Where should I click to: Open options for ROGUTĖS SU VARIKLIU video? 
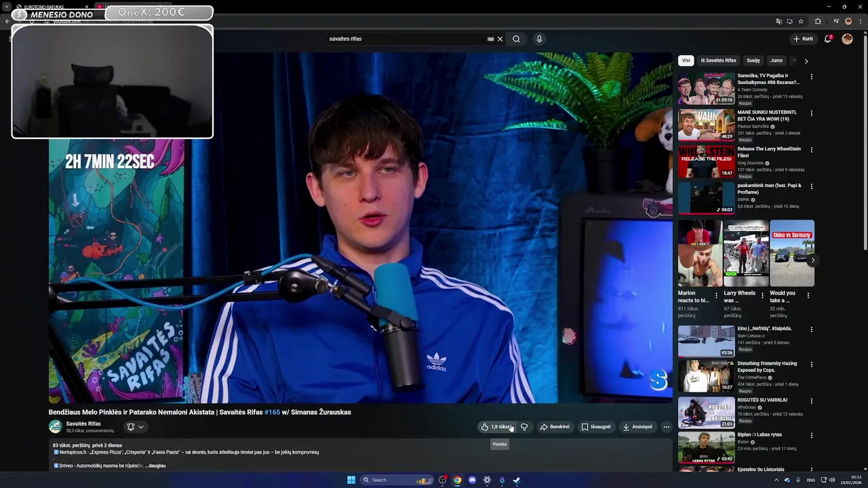pyautogui.click(x=811, y=401)
